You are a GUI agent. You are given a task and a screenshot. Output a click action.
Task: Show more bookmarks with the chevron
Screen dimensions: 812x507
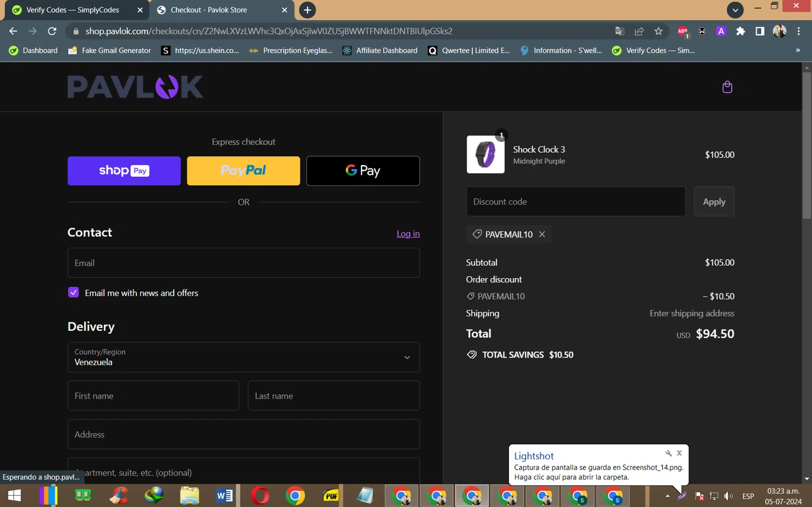coord(797,50)
